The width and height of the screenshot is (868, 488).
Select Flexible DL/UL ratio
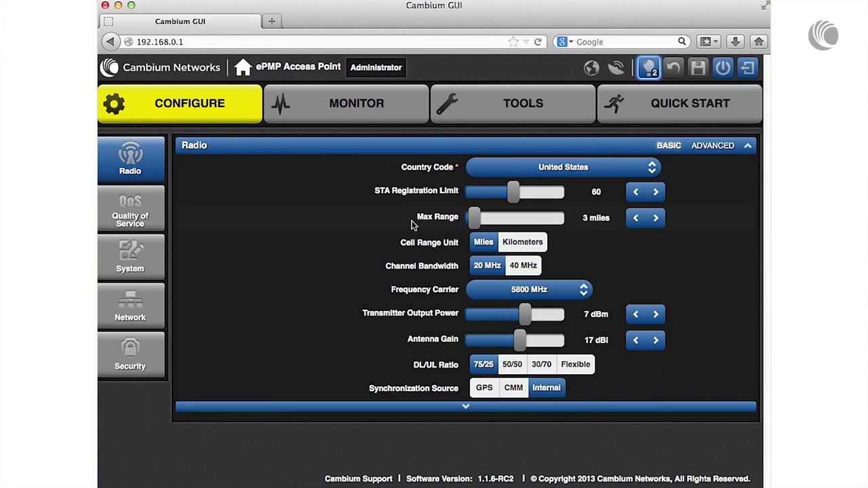(575, 365)
